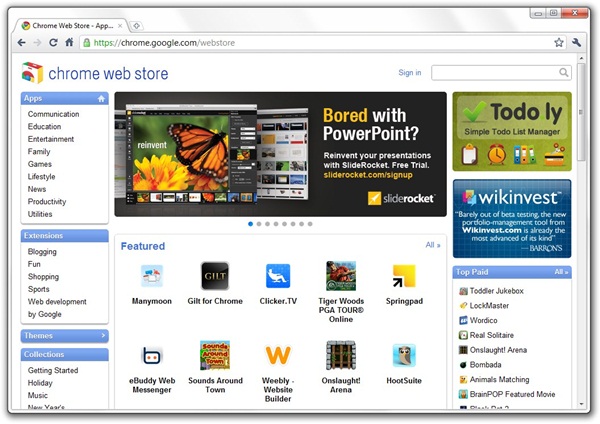Open the Getting Started collection
The image size is (600, 424).
(53, 370)
